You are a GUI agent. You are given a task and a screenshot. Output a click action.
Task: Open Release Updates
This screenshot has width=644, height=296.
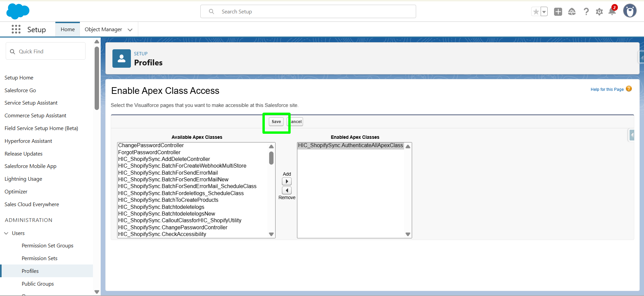coord(23,154)
